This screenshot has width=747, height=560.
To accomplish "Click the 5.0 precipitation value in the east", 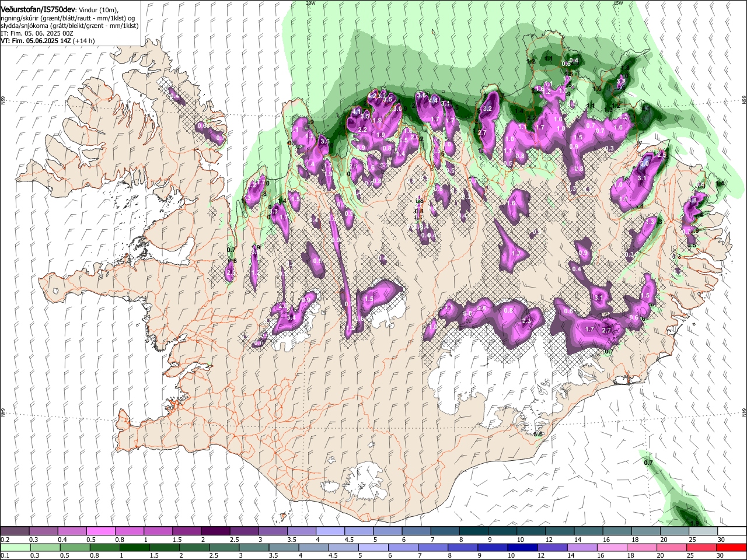I will tap(644, 164).
